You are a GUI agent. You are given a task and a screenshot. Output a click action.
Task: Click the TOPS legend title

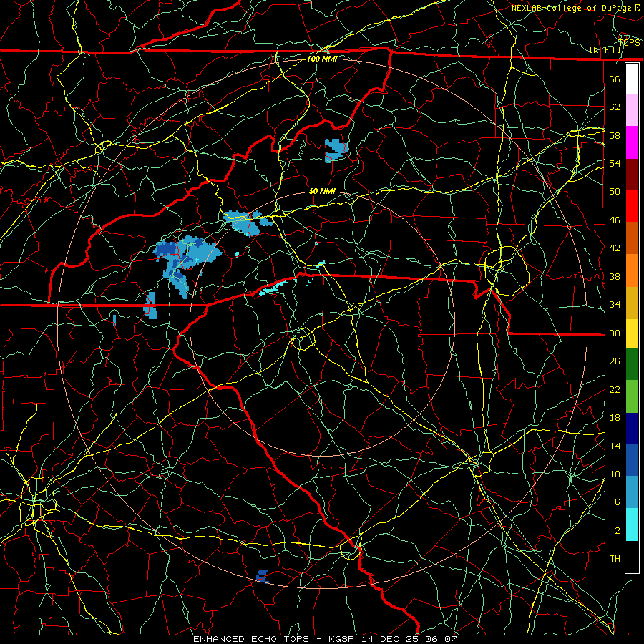pos(629,43)
